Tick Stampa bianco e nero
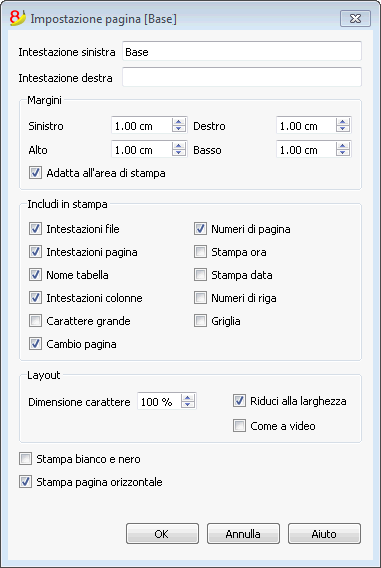This screenshot has width=381, height=568. pos(25,459)
